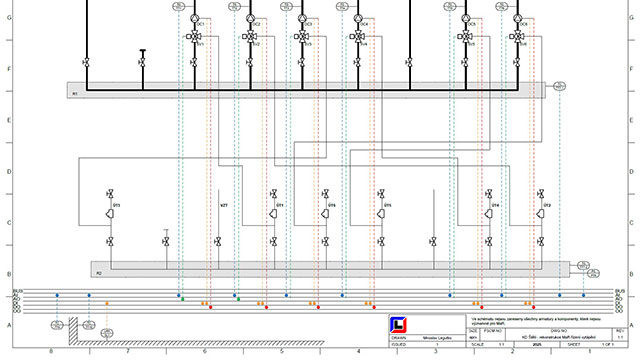Click the pump symbol labeled OC3
The width and height of the screenshot is (640, 360).
pyautogui.click(x=302, y=18)
